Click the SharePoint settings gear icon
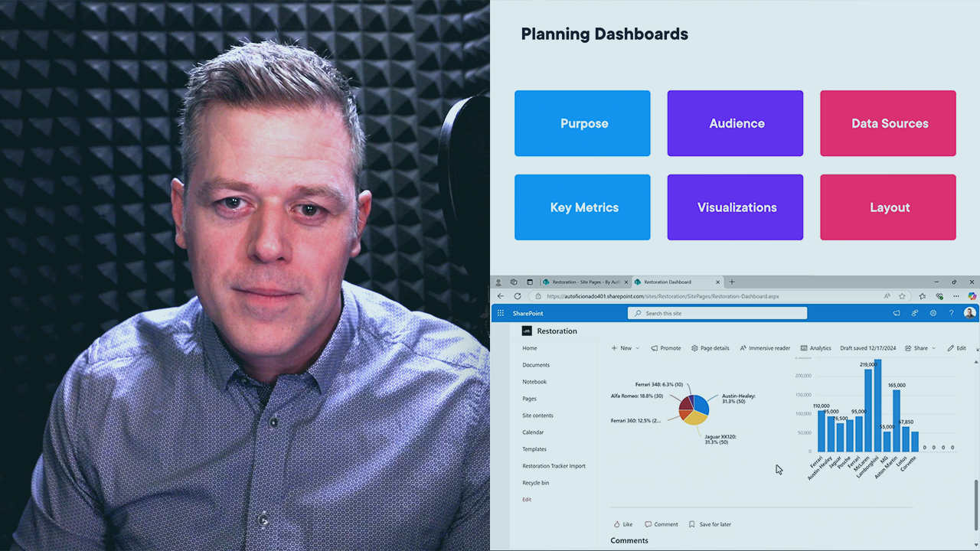Screen dimensions: 980x551 tap(933, 313)
